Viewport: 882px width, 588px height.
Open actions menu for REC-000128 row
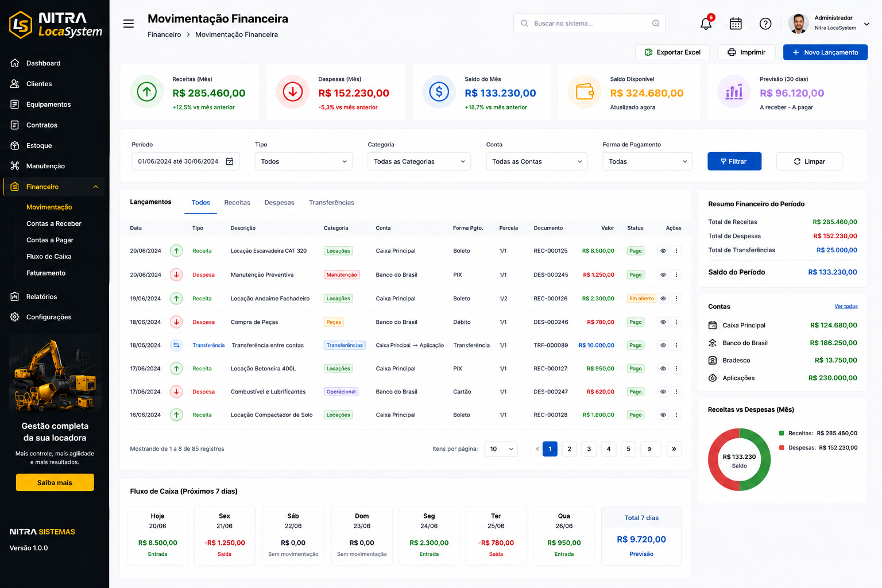[676, 415]
